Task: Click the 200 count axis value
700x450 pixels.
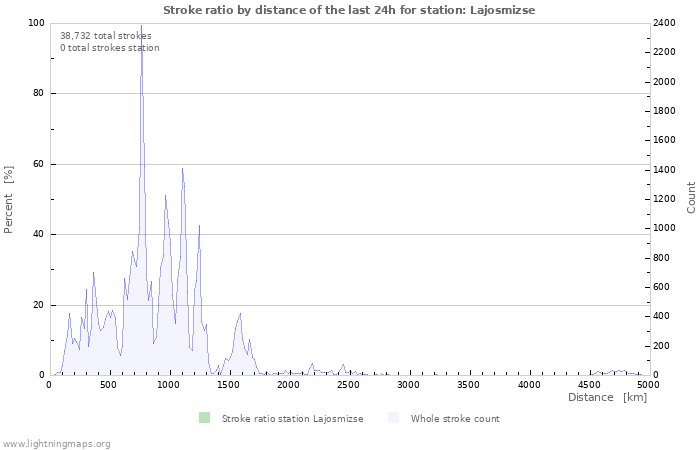Action: [661, 346]
